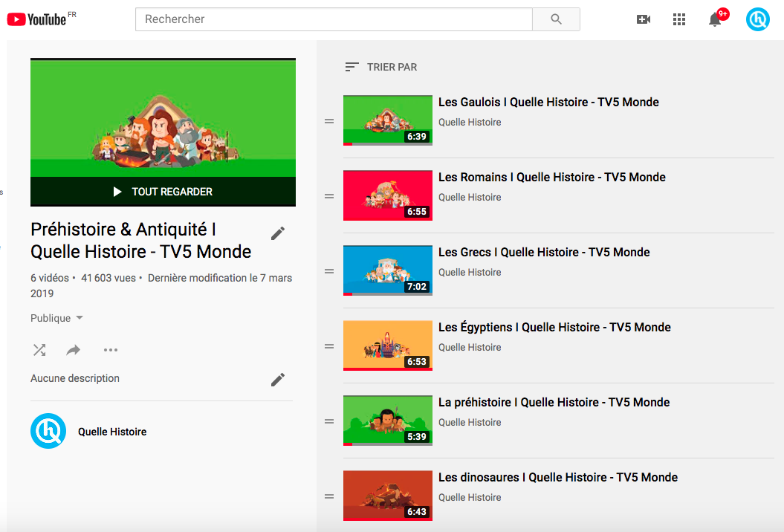Click channel name under Les Gaulois video
The image size is (784, 532).
tap(470, 122)
